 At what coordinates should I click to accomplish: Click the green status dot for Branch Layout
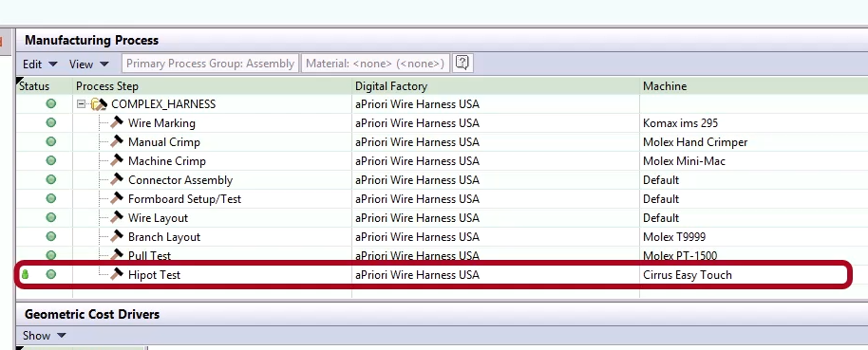point(51,236)
